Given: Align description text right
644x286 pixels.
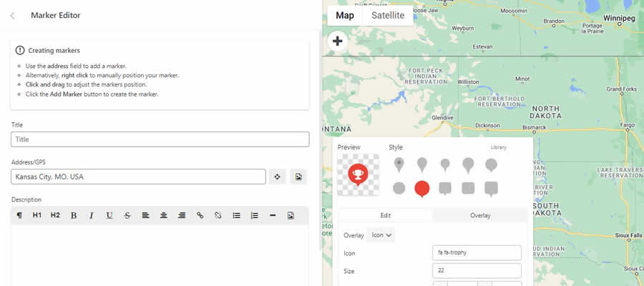Looking at the screenshot, I should tap(182, 215).
